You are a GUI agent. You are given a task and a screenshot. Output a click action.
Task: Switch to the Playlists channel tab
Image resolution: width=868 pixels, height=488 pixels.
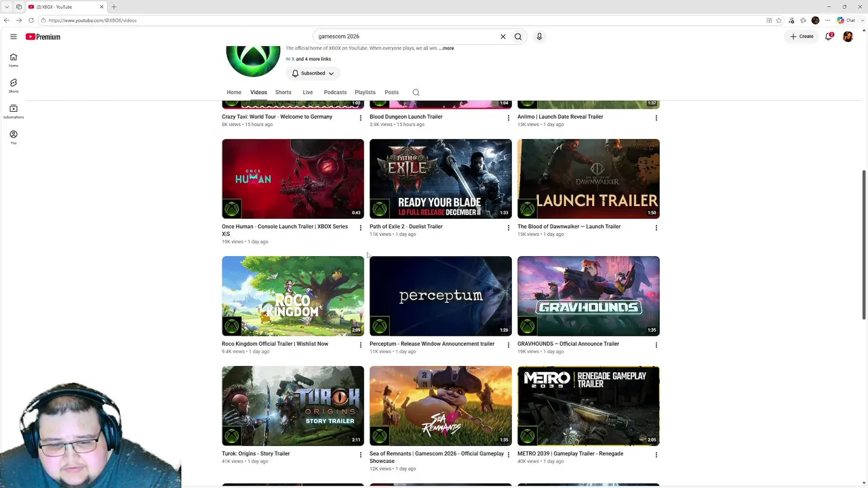(x=365, y=92)
